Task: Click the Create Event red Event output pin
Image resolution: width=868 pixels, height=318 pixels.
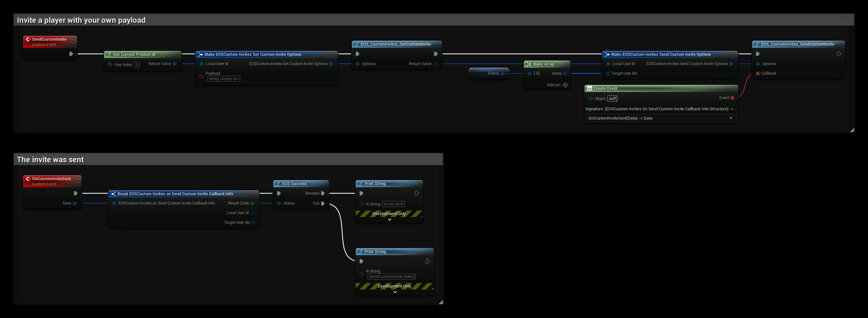Action: coord(732,98)
